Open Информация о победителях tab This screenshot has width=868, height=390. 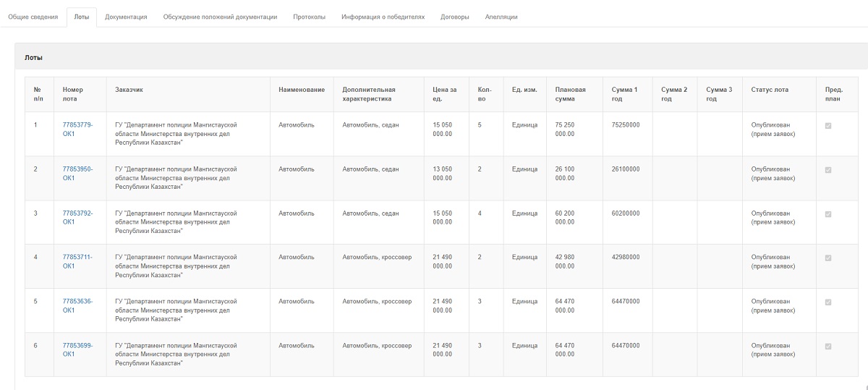coord(383,17)
